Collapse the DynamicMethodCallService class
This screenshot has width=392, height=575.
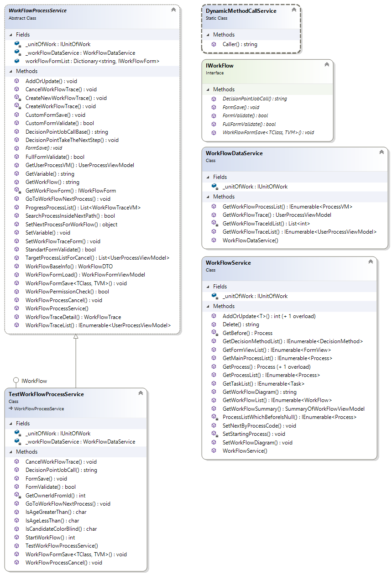click(x=295, y=9)
